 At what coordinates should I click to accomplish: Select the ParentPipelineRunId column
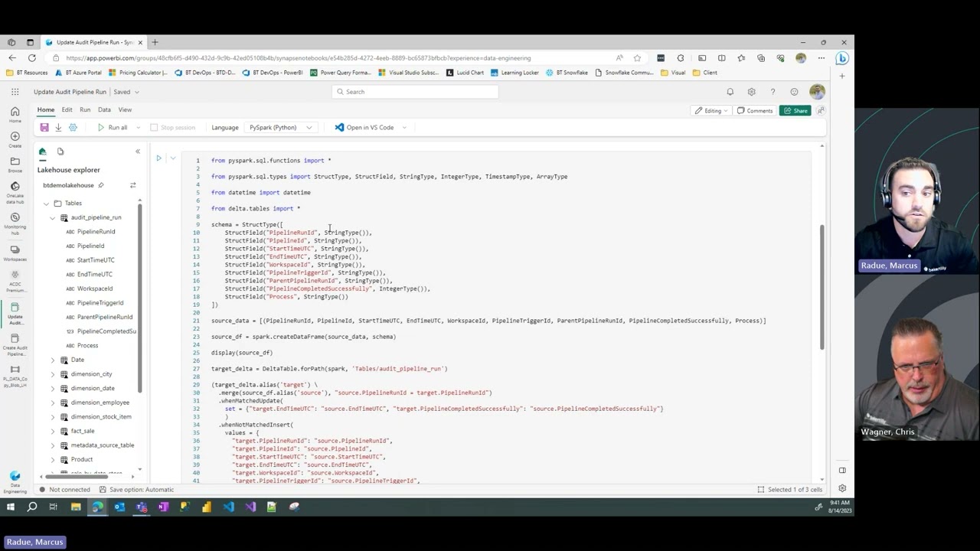pos(105,317)
